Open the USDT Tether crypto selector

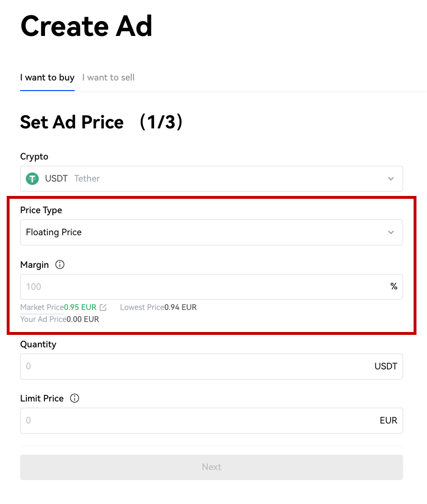(x=212, y=179)
